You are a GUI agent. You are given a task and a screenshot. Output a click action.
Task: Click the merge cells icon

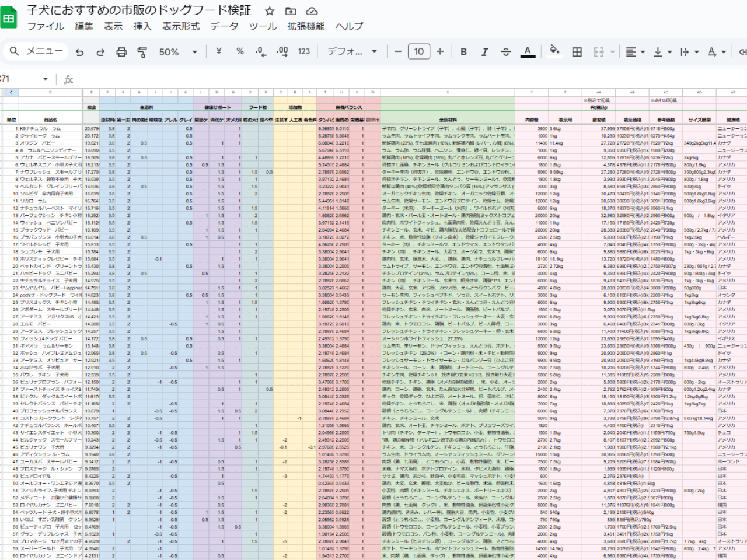pyautogui.click(x=598, y=51)
